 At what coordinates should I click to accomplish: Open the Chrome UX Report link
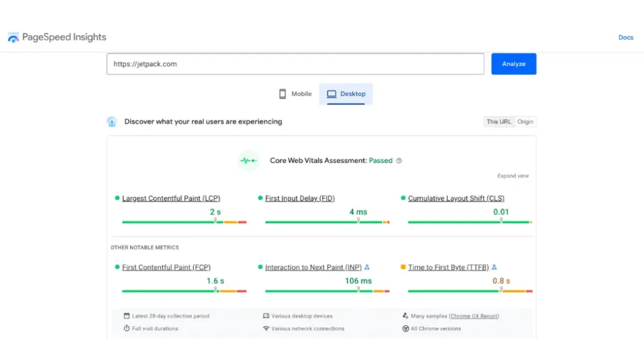coord(474,316)
